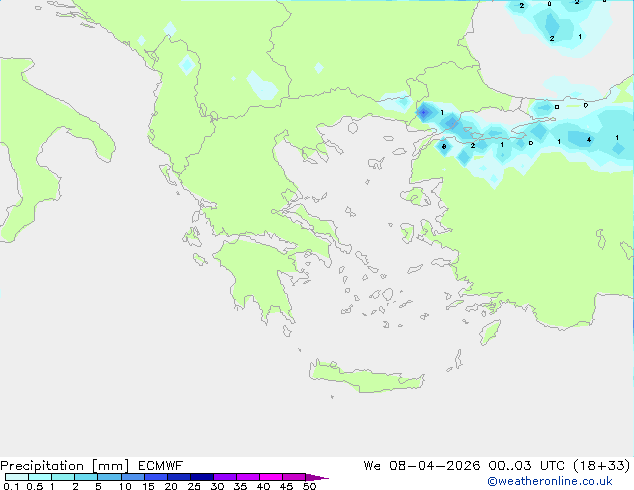Click the '0.1' legend scale label

(x=11, y=486)
